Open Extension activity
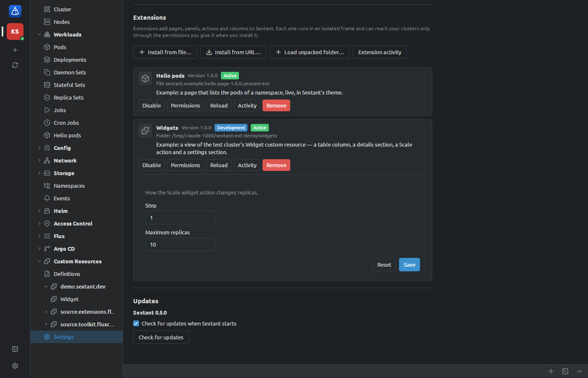Viewport: 588px width, 378px height. tap(380, 52)
